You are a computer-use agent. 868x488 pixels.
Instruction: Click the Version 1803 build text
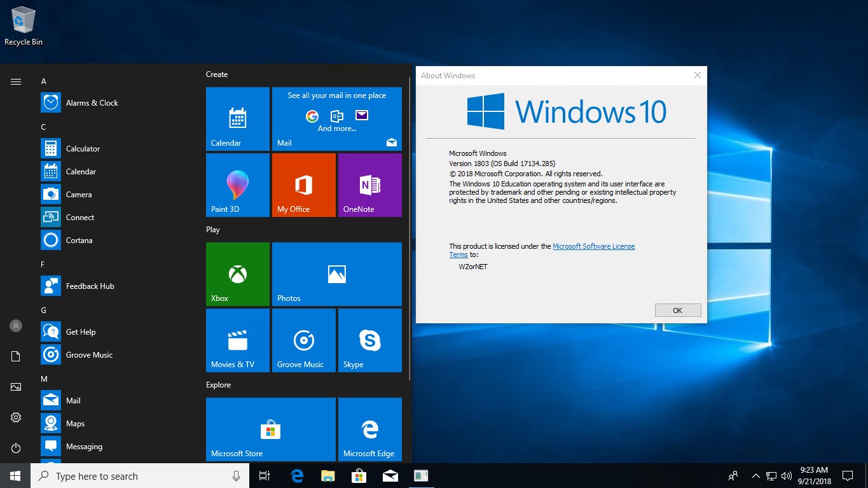(x=502, y=164)
